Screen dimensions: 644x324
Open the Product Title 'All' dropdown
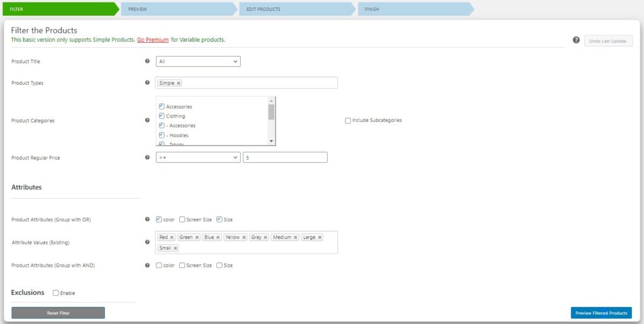tap(198, 61)
